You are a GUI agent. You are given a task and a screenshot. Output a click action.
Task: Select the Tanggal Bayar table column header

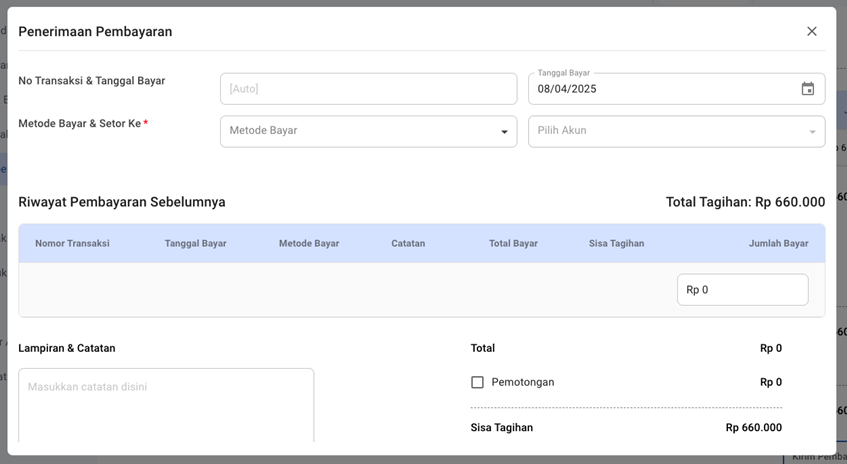click(195, 243)
